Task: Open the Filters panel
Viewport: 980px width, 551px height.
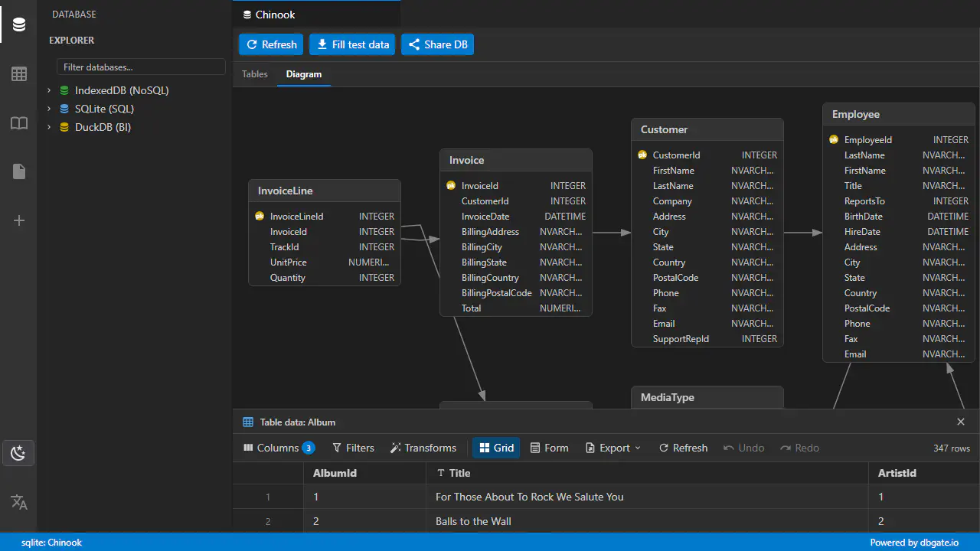Action: pyautogui.click(x=353, y=448)
